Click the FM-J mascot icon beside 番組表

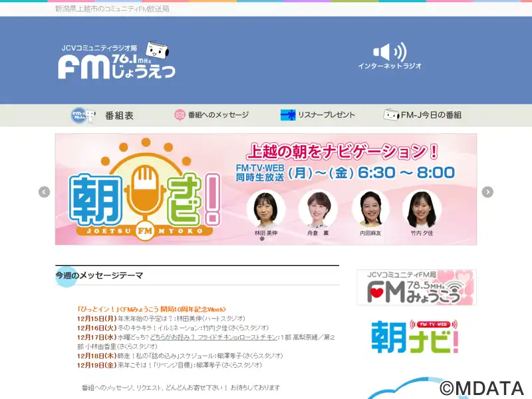[83, 115]
